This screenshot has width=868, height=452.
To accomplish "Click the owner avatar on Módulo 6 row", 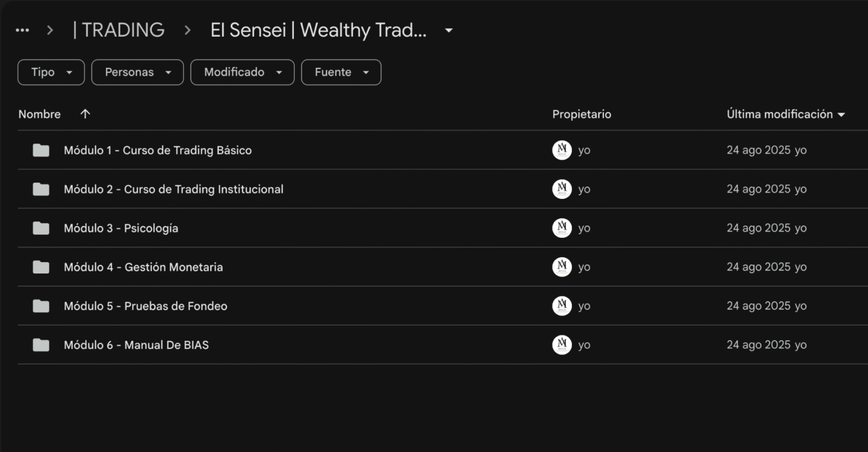I will point(562,345).
